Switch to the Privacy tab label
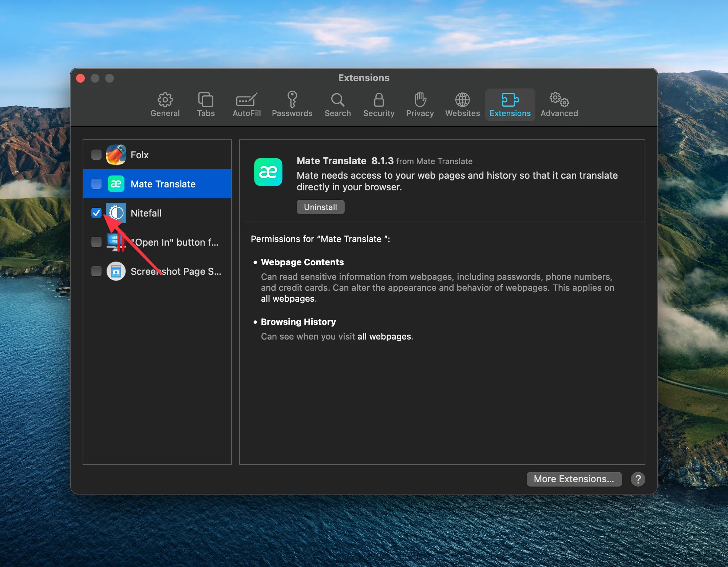This screenshot has height=567, width=728. pos(420,113)
